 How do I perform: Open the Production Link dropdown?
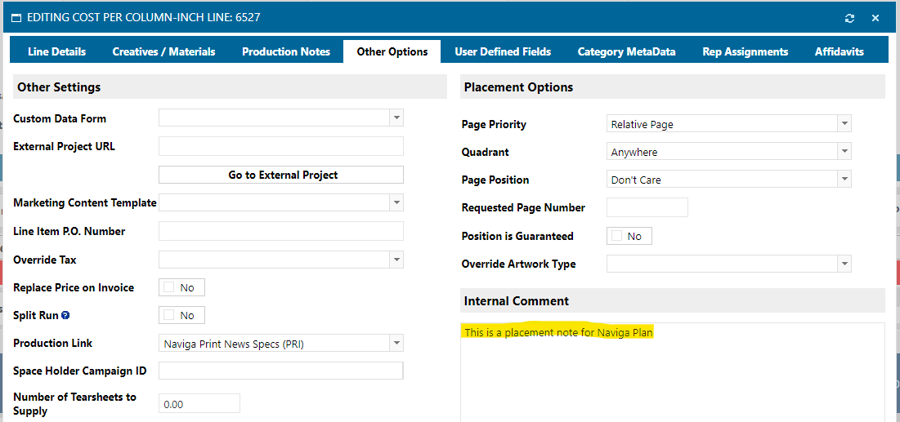(x=396, y=343)
